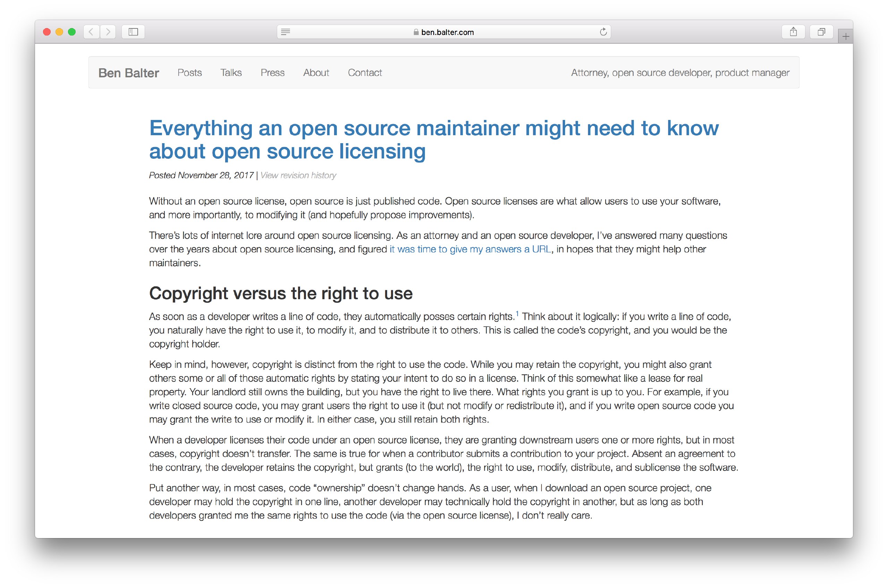
Task: Click the ben.balter.com address field
Action: (444, 32)
